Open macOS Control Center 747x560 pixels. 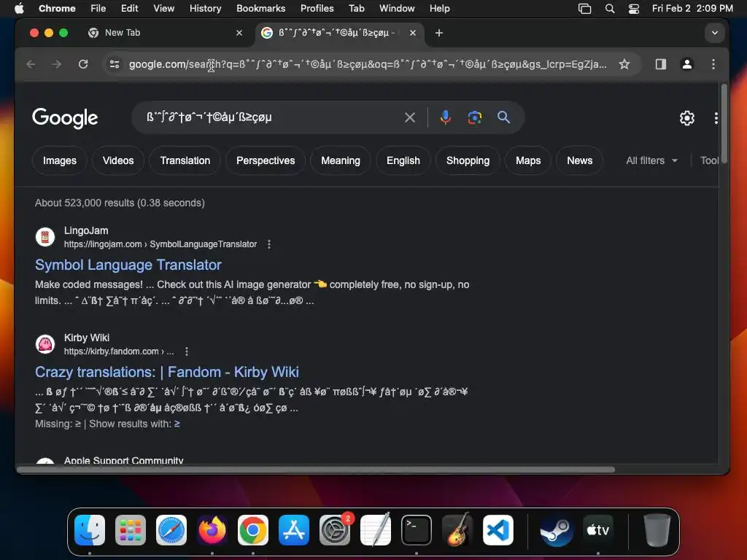(x=634, y=9)
